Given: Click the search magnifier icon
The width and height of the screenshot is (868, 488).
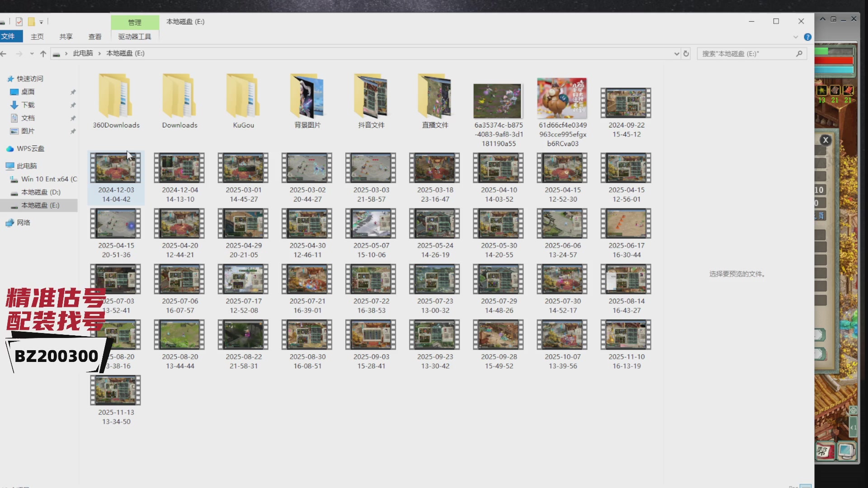Looking at the screenshot, I should [x=799, y=53].
